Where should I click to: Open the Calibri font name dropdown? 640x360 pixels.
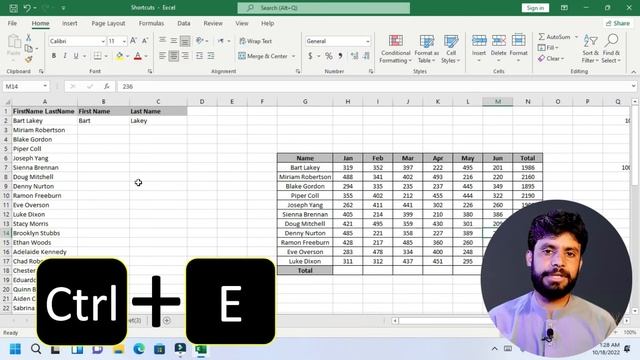tap(103, 41)
